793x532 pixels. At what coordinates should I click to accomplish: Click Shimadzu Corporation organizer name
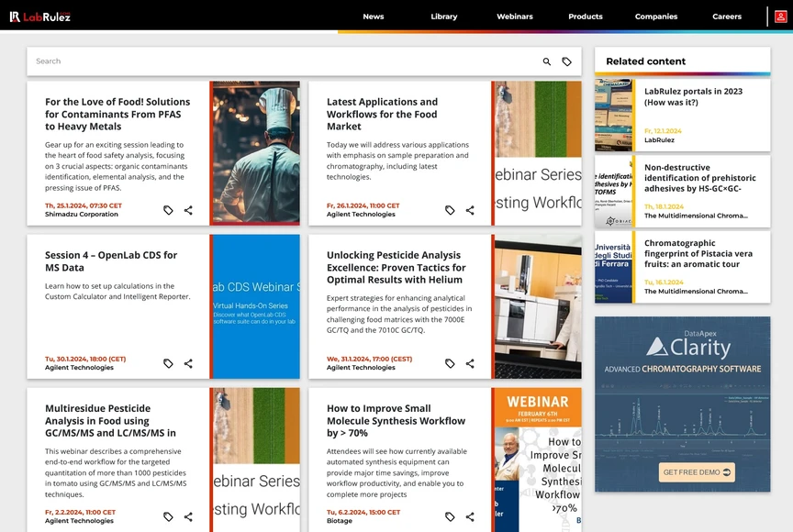[x=82, y=215]
